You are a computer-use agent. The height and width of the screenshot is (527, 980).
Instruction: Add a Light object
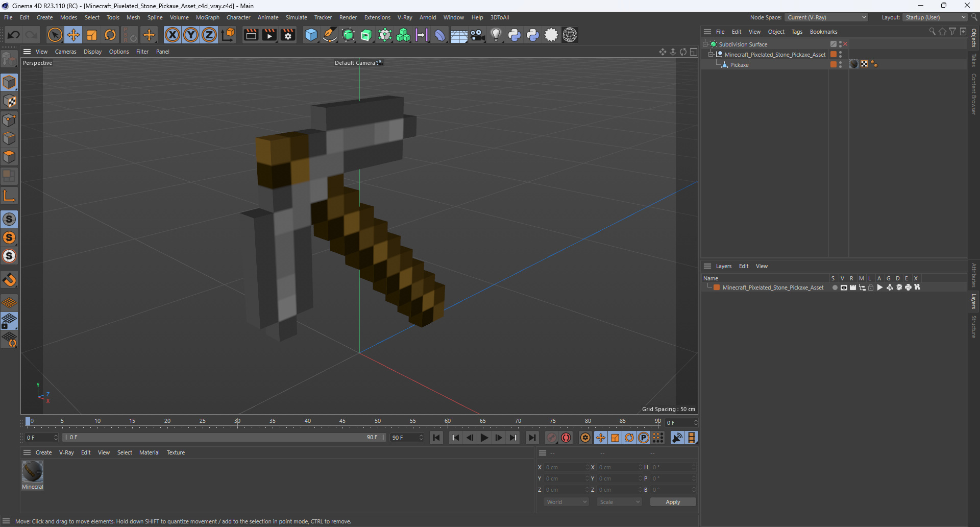point(496,35)
